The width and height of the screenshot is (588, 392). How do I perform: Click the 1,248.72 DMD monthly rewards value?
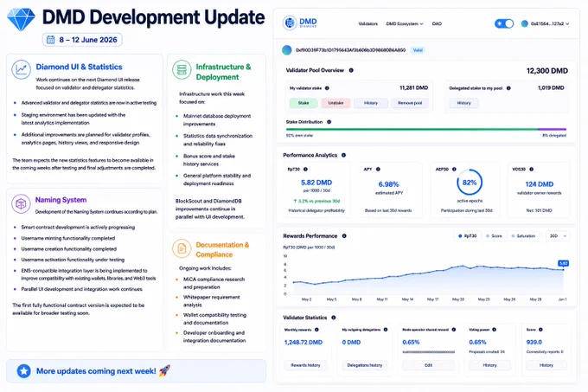coord(304,342)
